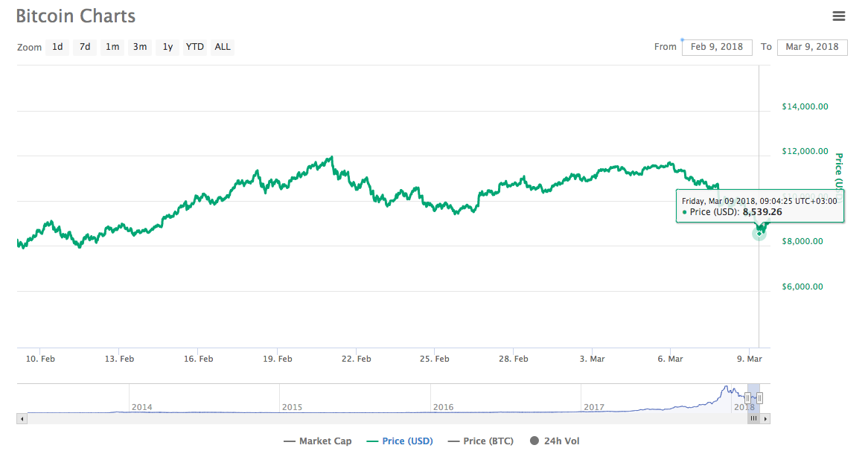Toggle the Price (USD) series legend
This screenshot has height=451, width=868.
click(x=400, y=441)
